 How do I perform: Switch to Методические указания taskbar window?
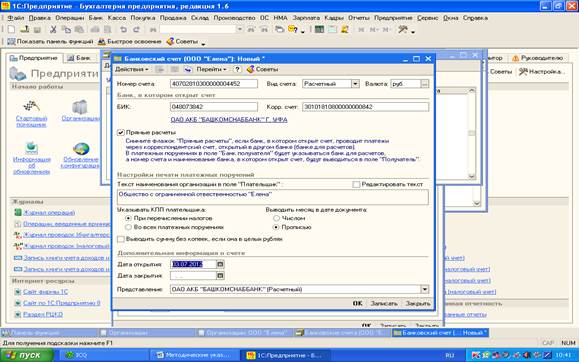coord(194,355)
